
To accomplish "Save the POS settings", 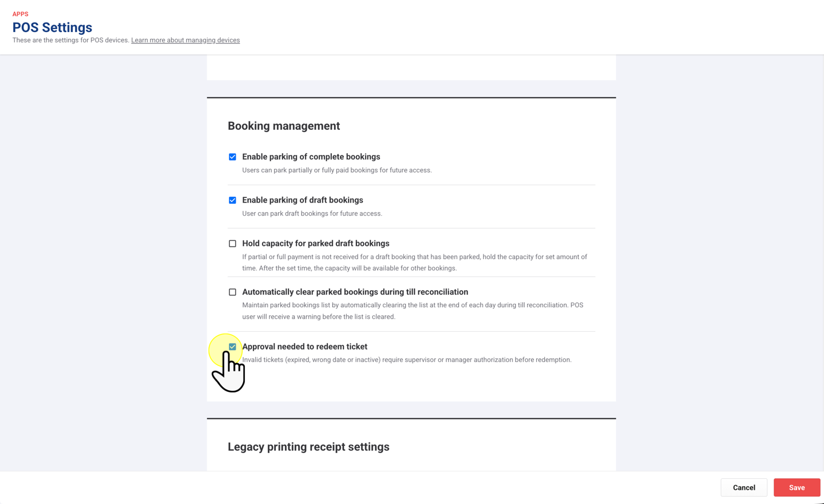I will tap(797, 487).
